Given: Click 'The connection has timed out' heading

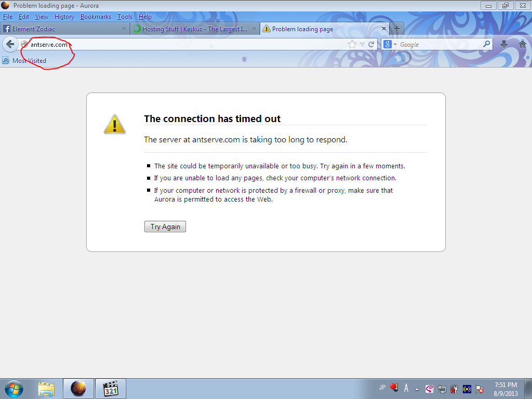Looking at the screenshot, I should pyautogui.click(x=212, y=118).
